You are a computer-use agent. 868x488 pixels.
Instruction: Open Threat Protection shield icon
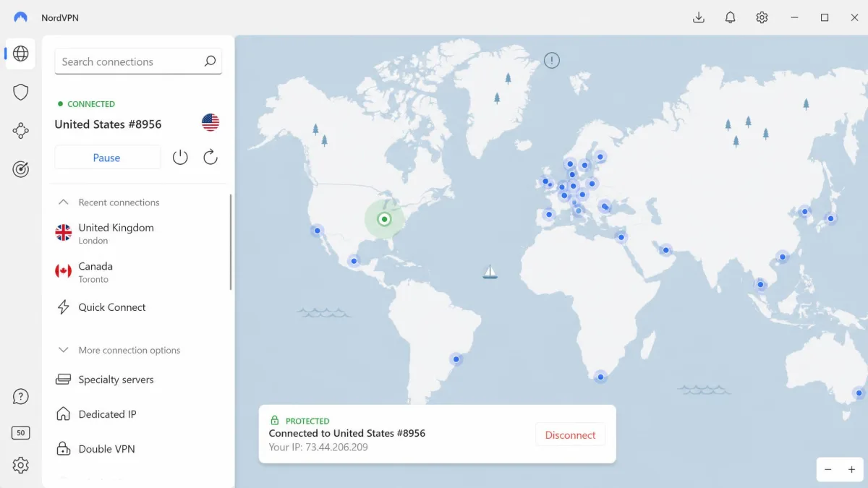(21, 92)
